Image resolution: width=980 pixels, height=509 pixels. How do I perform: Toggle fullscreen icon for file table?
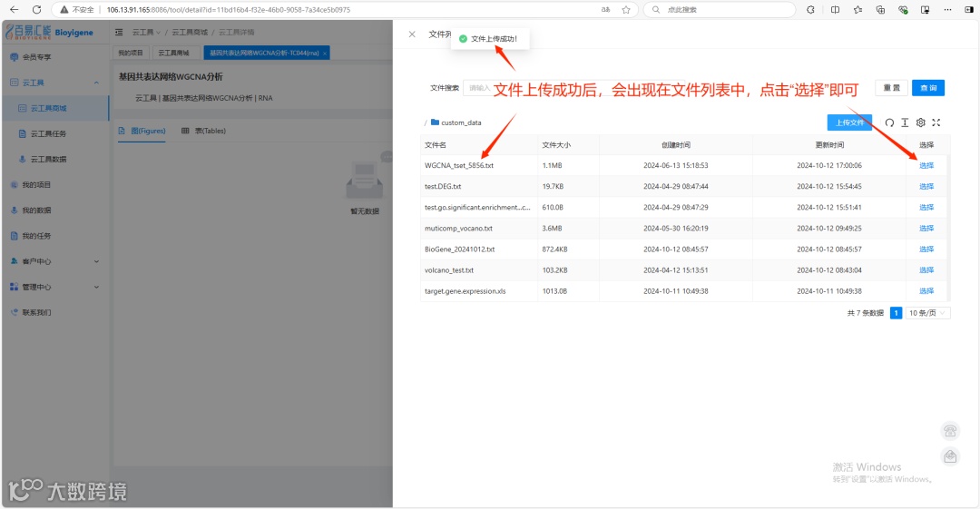[x=936, y=122]
